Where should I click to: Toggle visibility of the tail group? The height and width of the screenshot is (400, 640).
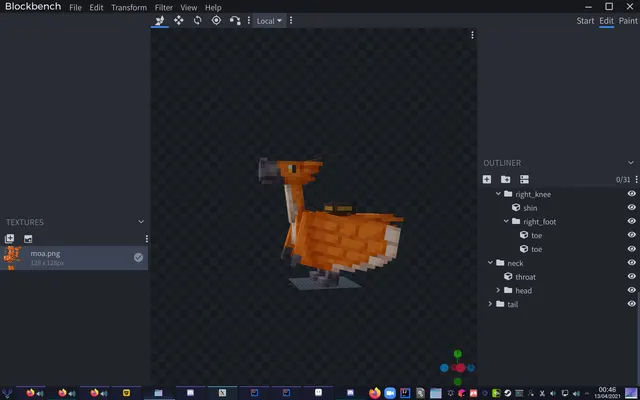(631, 304)
